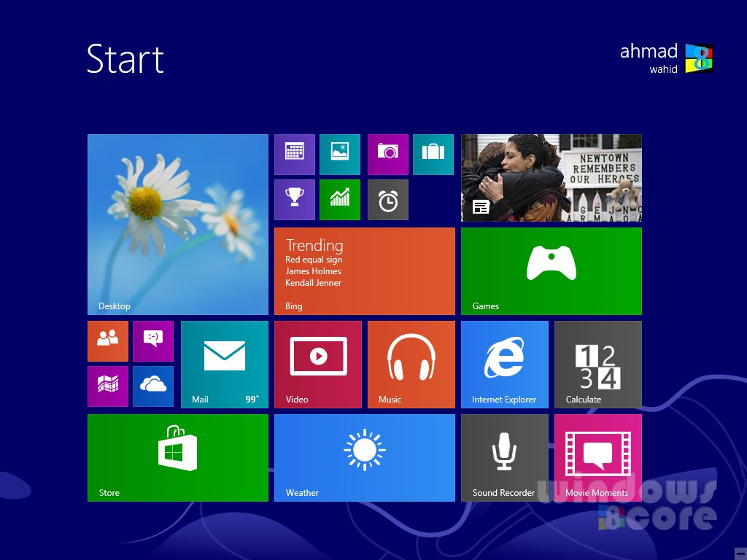Open the Finance chart tile
This screenshot has width=747, height=560.
tap(340, 200)
